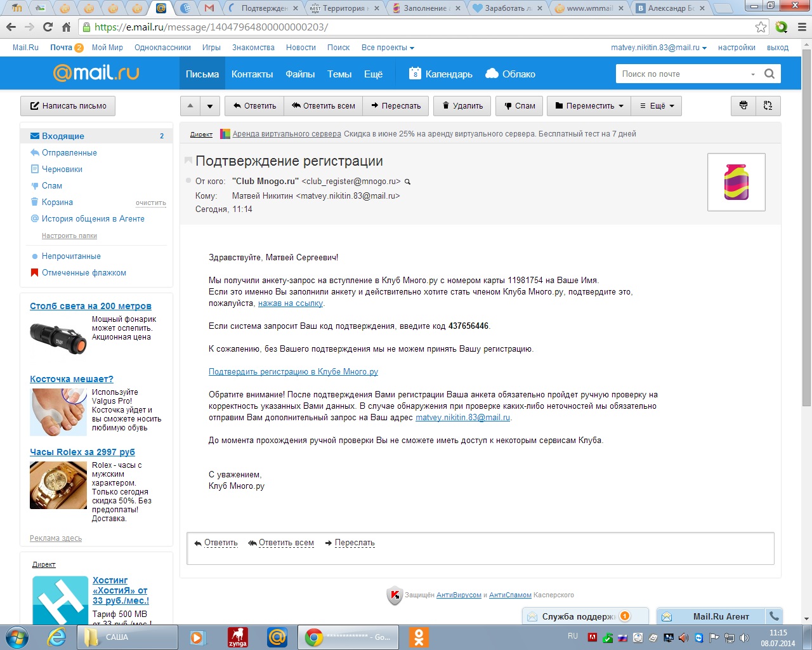
Task: Click the TeamViewer tray icon
Action: click(x=698, y=638)
